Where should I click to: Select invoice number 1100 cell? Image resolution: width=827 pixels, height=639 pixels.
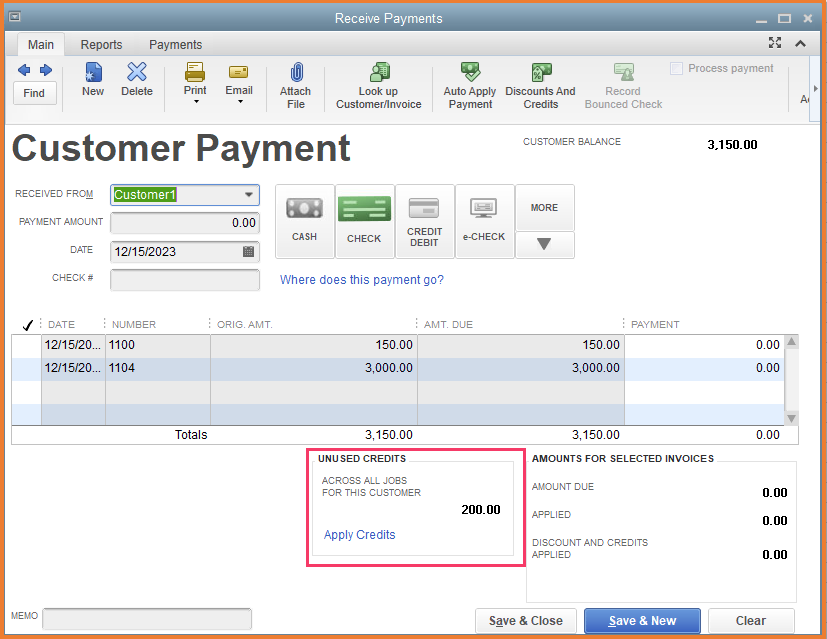pyautogui.click(x=158, y=345)
